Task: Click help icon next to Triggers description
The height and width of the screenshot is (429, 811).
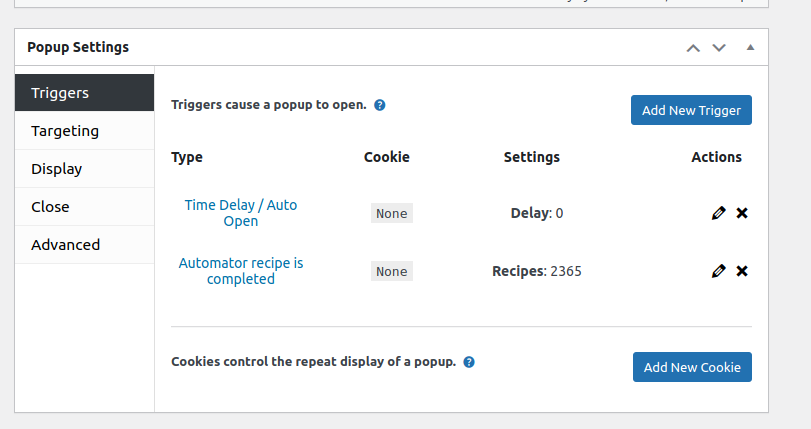Action: pos(380,105)
